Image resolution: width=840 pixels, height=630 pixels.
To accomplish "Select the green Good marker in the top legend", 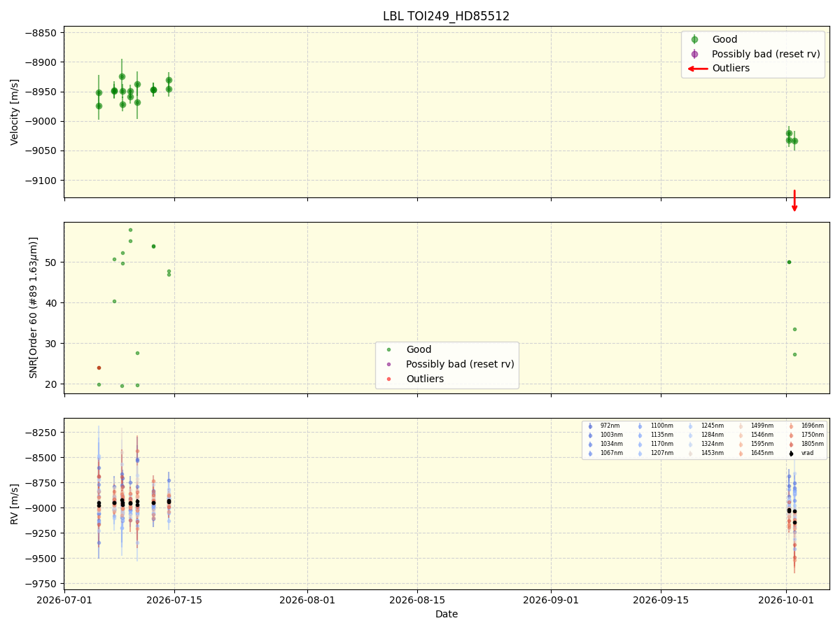I will tap(694, 40).
